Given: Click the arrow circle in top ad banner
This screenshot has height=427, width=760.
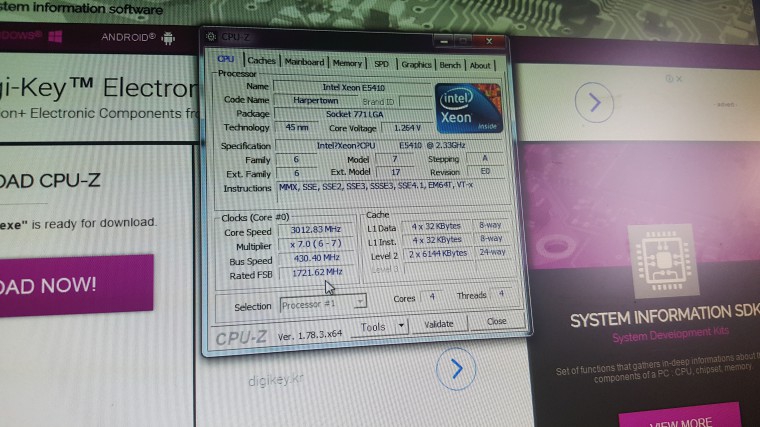Looking at the screenshot, I should 594,102.
